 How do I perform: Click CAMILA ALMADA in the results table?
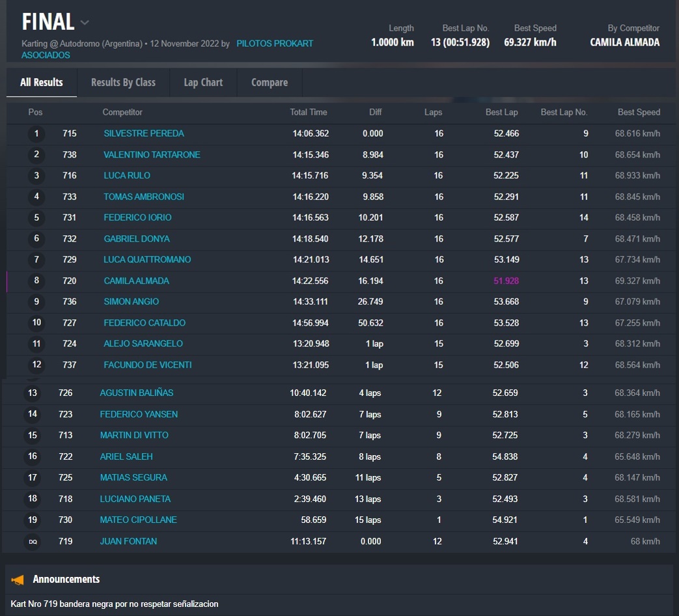(136, 281)
